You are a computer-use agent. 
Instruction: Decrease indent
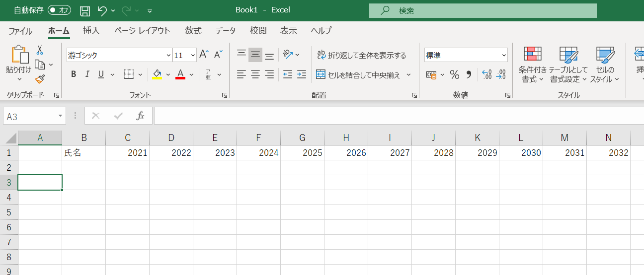tap(288, 74)
